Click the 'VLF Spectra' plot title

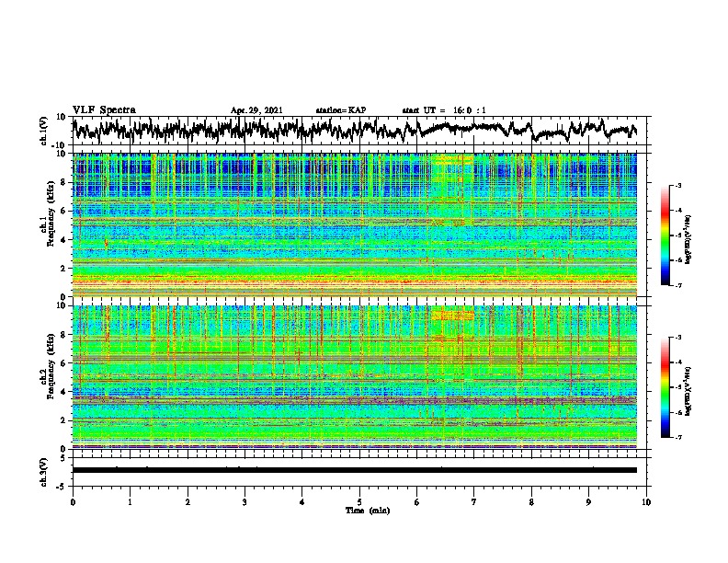pyautogui.click(x=104, y=110)
